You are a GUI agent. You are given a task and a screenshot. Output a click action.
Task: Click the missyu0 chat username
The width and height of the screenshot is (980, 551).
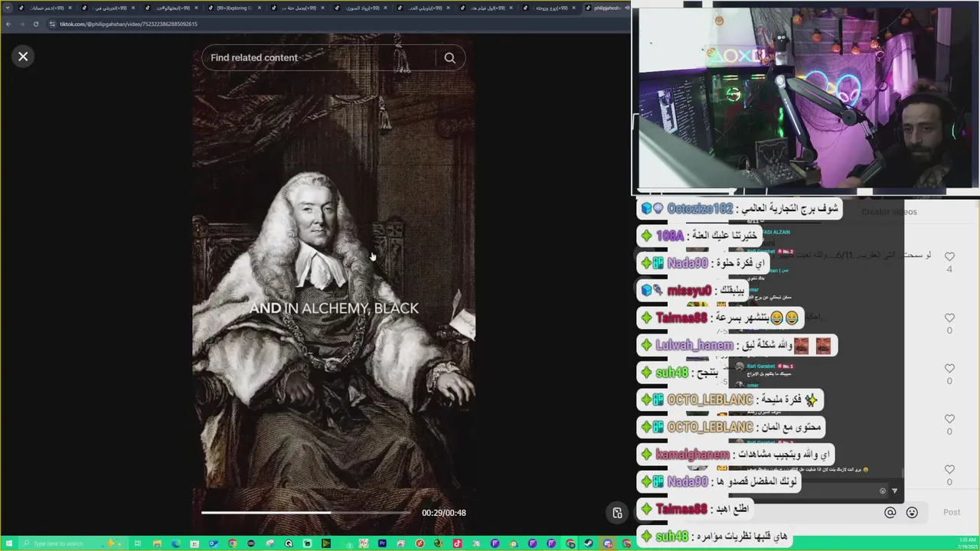coord(689,291)
